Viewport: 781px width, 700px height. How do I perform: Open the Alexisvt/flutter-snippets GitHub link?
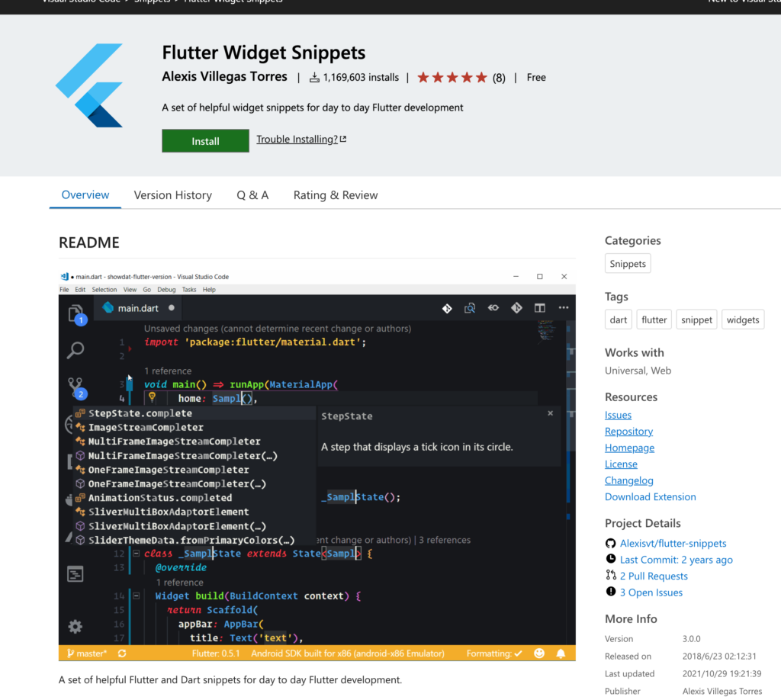click(673, 543)
